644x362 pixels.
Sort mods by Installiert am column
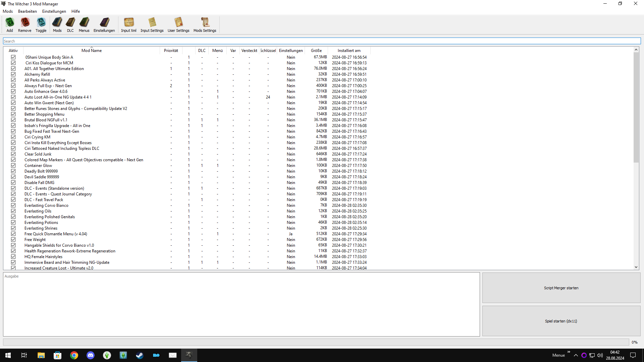click(349, 51)
